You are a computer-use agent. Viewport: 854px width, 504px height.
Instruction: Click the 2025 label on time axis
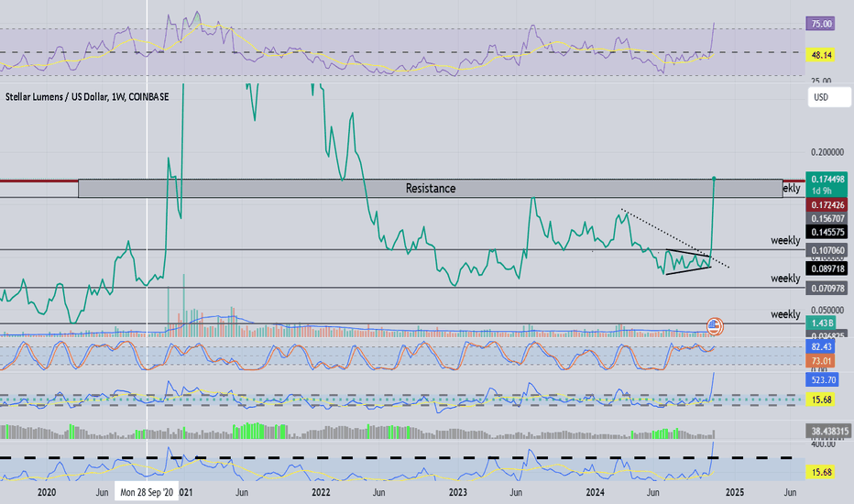[x=734, y=493]
